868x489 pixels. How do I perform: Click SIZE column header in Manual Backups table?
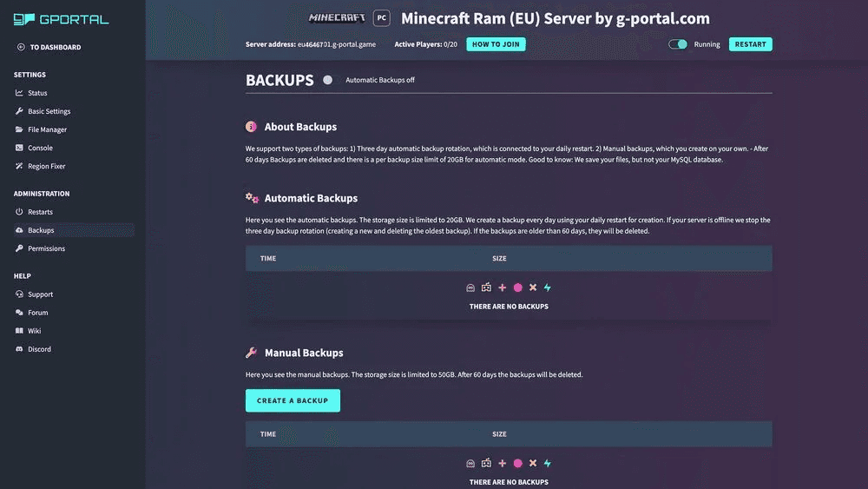pos(499,434)
